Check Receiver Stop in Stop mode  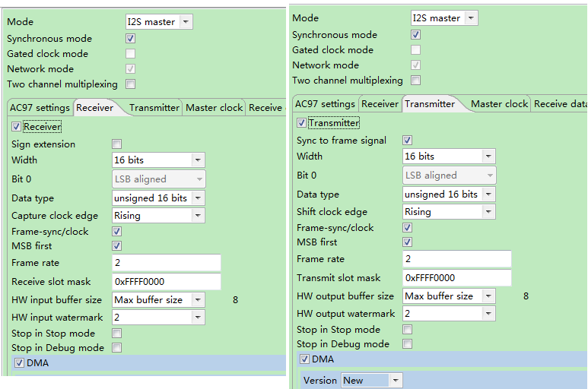[116, 334]
